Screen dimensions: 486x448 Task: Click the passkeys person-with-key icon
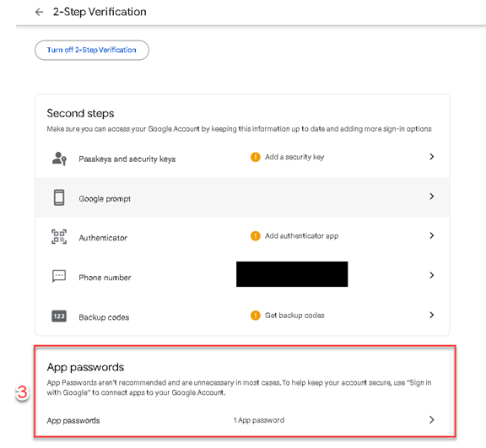click(x=59, y=159)
